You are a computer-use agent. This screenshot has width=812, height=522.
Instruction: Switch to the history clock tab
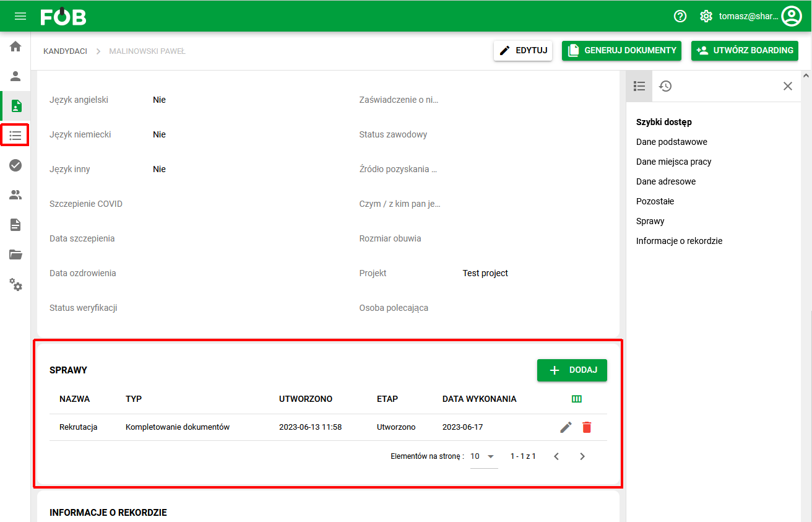[665, 86]
